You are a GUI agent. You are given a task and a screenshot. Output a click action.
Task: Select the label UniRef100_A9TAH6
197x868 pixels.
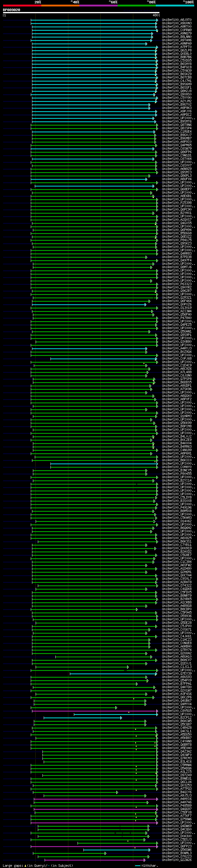177,40
